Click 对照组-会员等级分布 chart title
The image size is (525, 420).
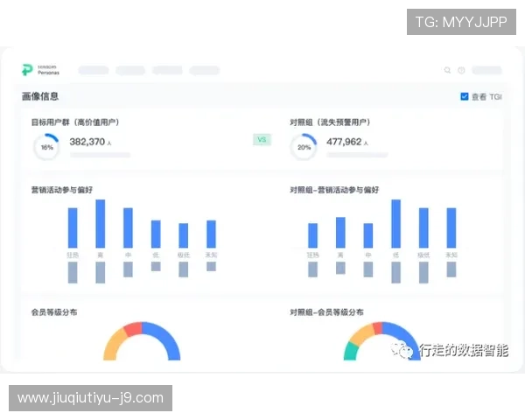326,312
